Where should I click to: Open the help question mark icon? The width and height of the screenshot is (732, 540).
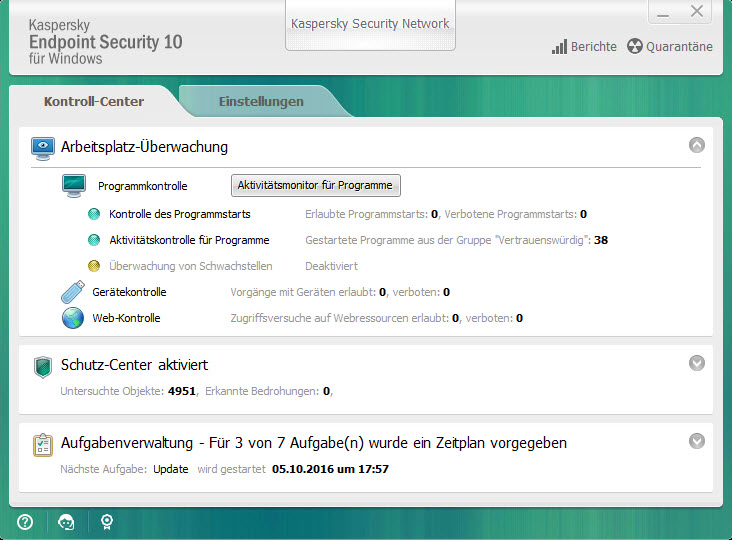(25, 521)
